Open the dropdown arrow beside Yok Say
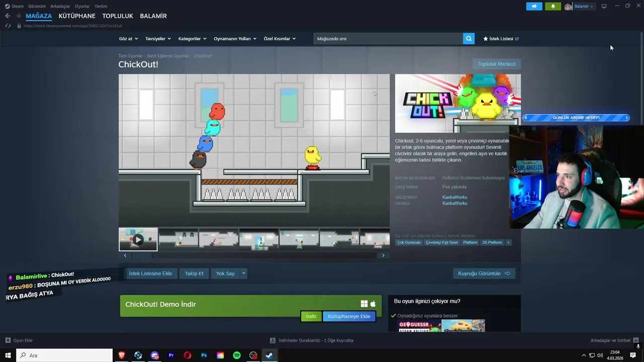The height and width of the screenshot is (362, 644). click(x=244, y=274)
